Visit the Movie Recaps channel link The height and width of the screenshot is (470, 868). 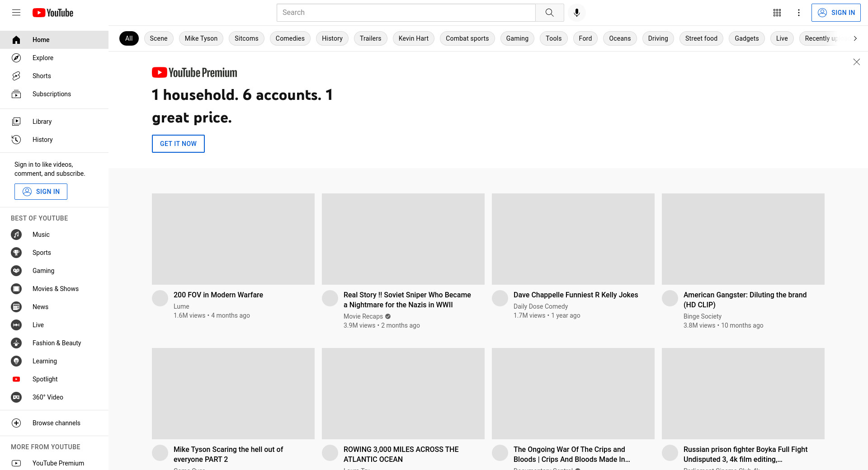click(x=363, y=316)
